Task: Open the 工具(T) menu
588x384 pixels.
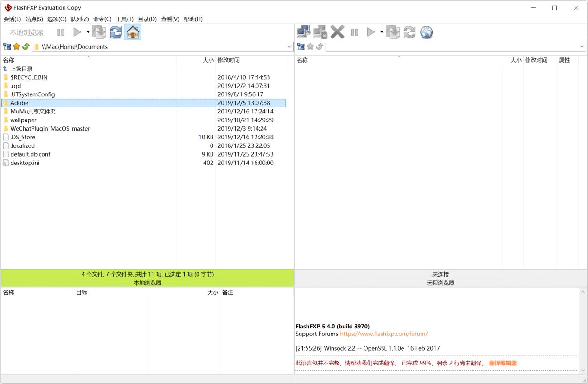Action: (x=124, y=19)
